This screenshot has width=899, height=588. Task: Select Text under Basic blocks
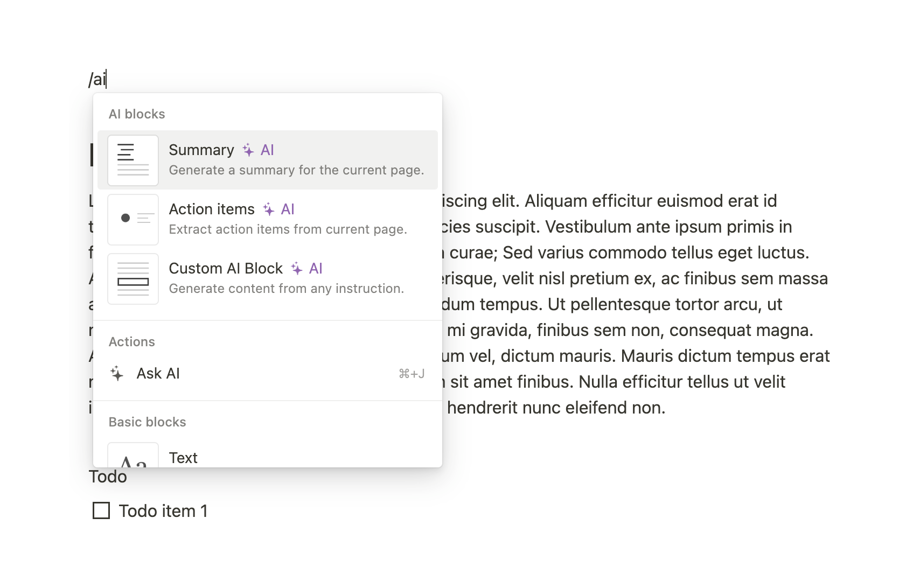183,457
